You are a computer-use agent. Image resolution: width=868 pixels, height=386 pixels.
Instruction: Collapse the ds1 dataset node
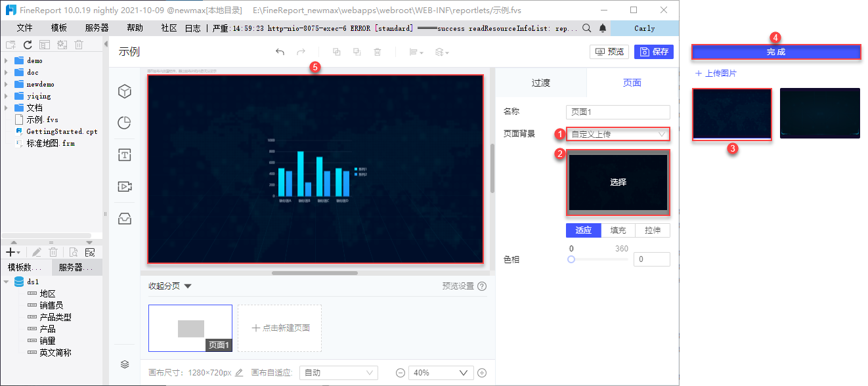coord(7,282)
